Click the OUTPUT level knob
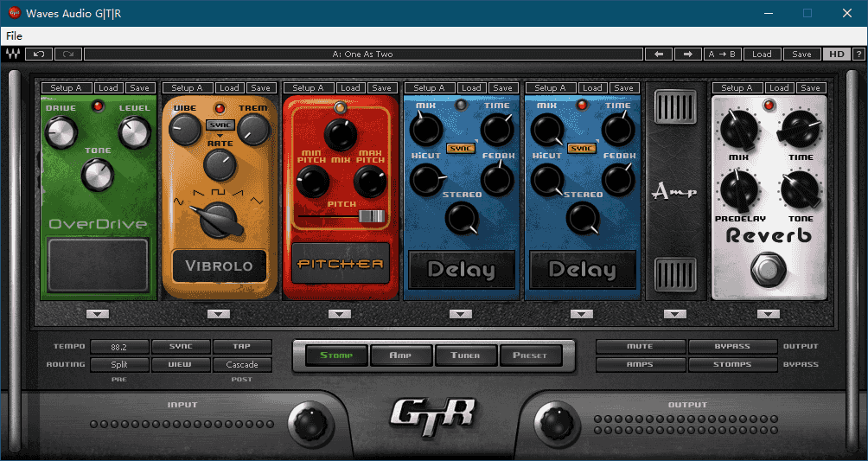The height and width of the screenshot is (461, 868). pyautogui.click(x=558, y=425)
